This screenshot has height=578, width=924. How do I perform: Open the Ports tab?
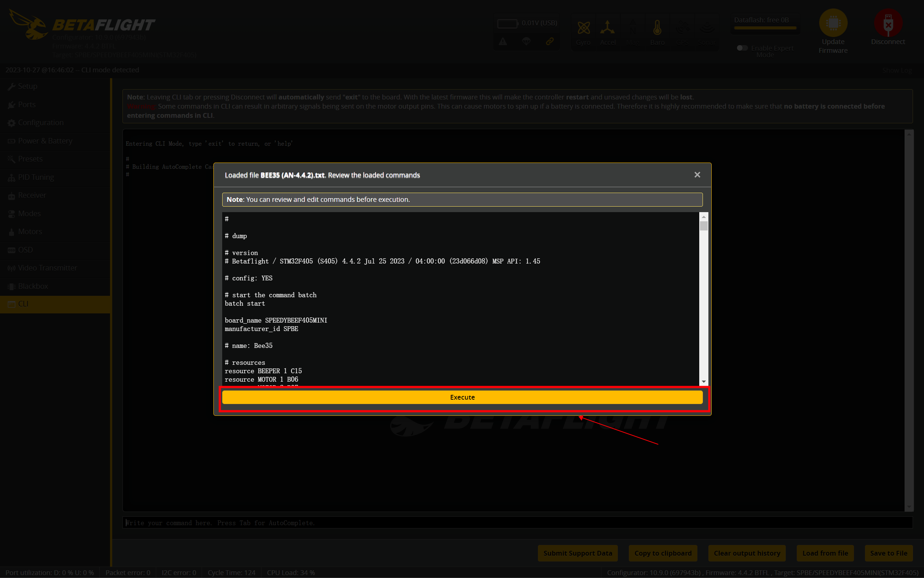tap(55, 105)
